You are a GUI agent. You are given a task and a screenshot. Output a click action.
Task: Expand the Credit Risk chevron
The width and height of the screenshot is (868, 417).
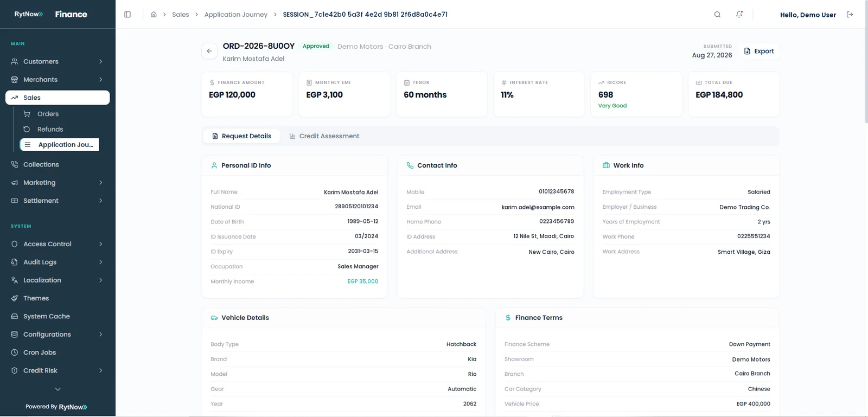[x=101, y=370]
